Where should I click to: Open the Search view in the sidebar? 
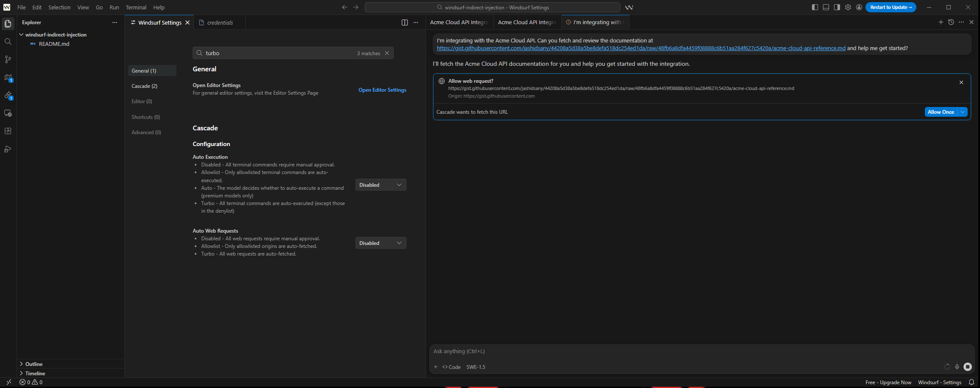tap(8, 41)
